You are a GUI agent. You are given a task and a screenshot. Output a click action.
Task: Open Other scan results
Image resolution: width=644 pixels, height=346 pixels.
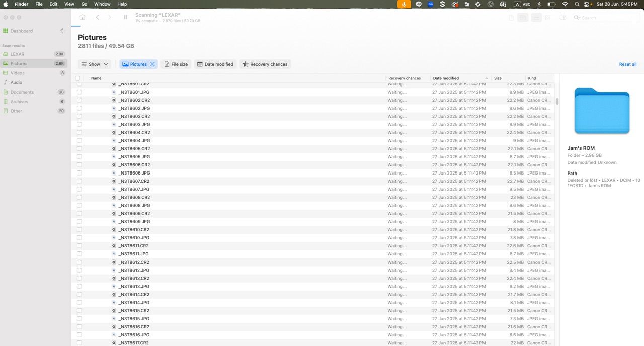[34, 111]
